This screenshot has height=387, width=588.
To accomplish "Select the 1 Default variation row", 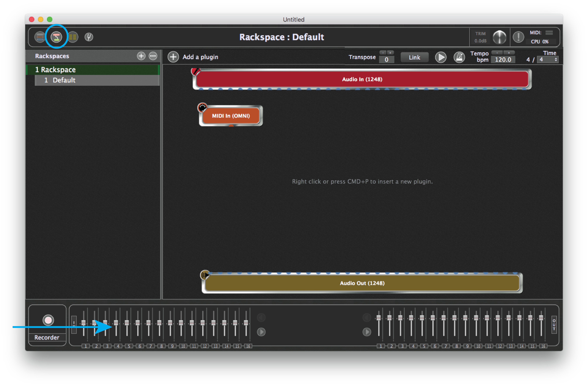I will point(97,80).
